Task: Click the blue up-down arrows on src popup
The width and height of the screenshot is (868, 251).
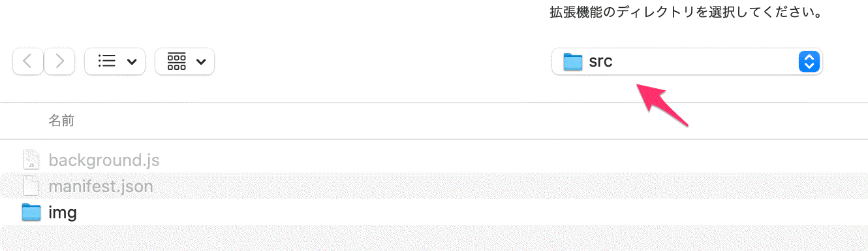Action: point(809,62)
